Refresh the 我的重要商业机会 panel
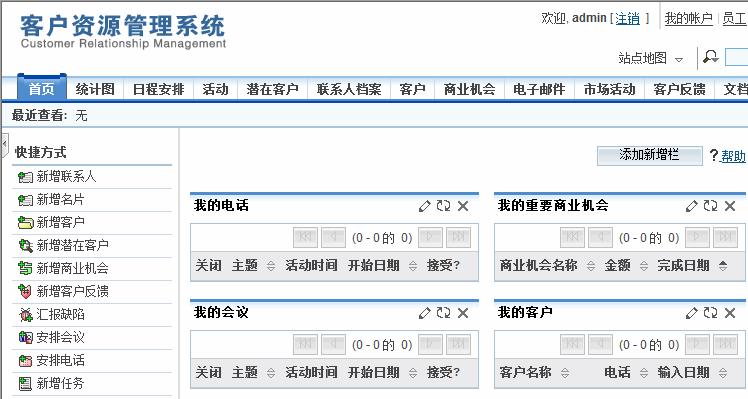The height and width of the screenshot is (399, 748). [x=710, y=206]
